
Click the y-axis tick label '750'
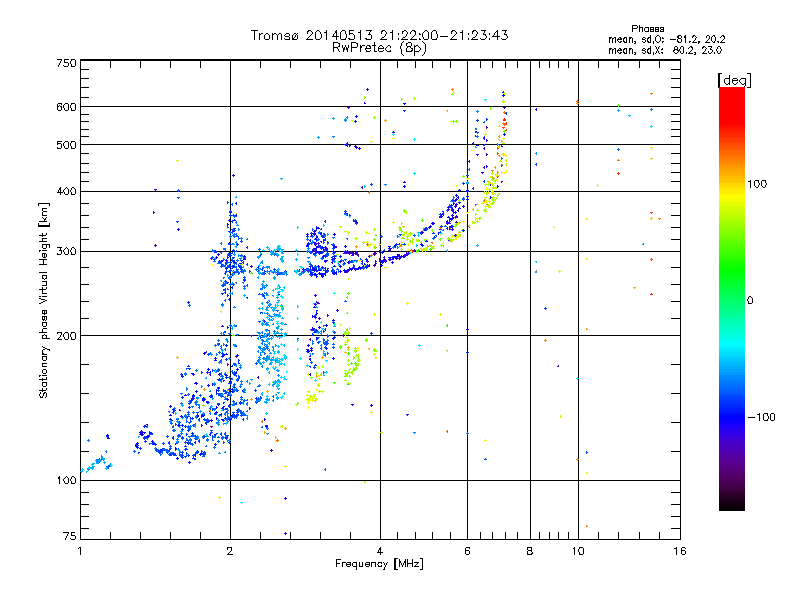66,63
